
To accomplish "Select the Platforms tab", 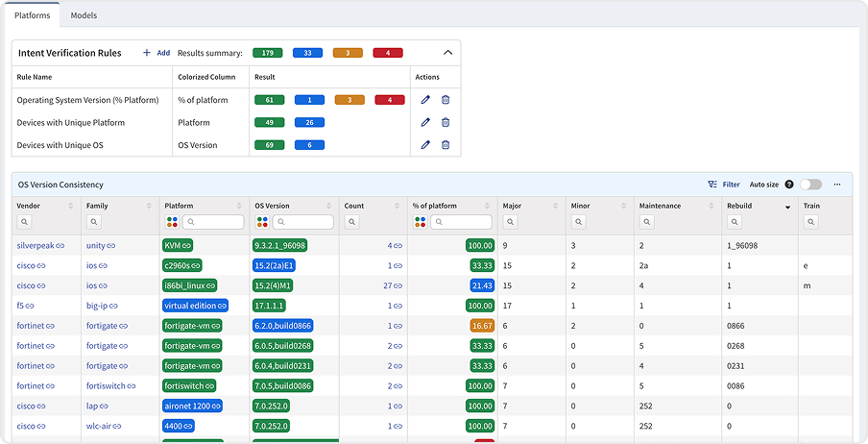I will [32, 15].
